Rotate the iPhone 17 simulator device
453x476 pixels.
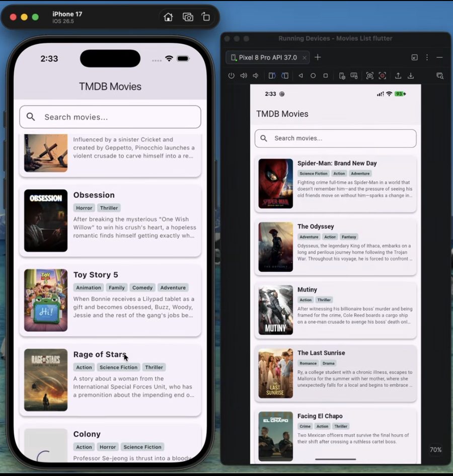pyautogui.click(x=206, y=17)
